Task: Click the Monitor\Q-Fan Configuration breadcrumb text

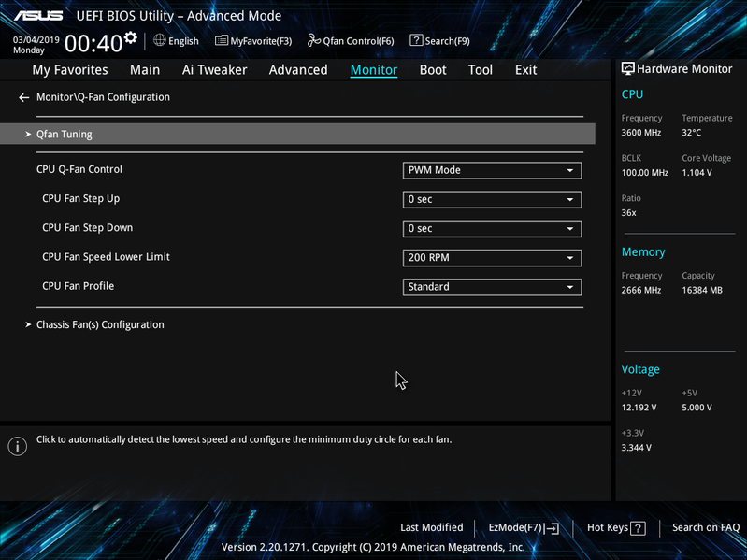Action: coord(103,97)
